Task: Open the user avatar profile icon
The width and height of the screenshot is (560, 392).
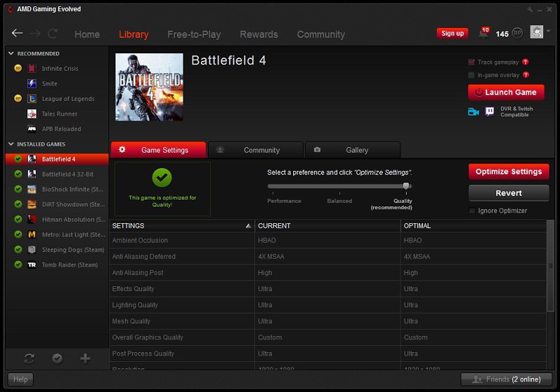Action: coord(537,33)
